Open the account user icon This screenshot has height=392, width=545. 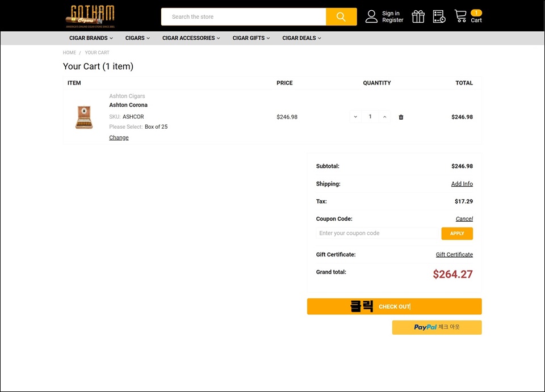tap(371, 16)
